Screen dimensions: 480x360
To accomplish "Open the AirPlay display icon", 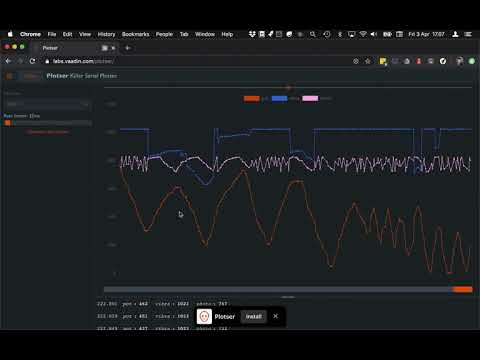I will click(351, 34).
